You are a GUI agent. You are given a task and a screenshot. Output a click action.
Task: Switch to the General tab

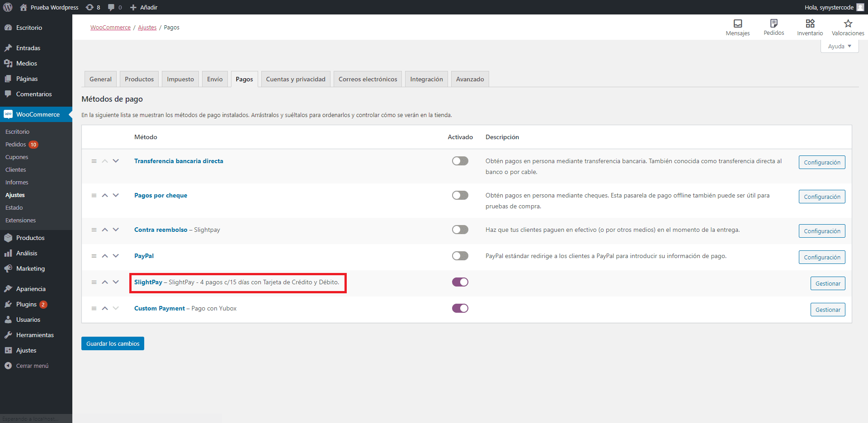tap(100, 79)
